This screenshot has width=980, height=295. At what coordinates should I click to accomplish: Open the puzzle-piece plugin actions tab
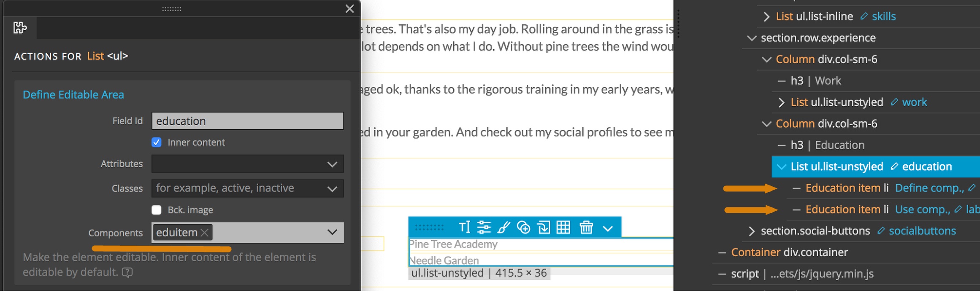(20, 28)
